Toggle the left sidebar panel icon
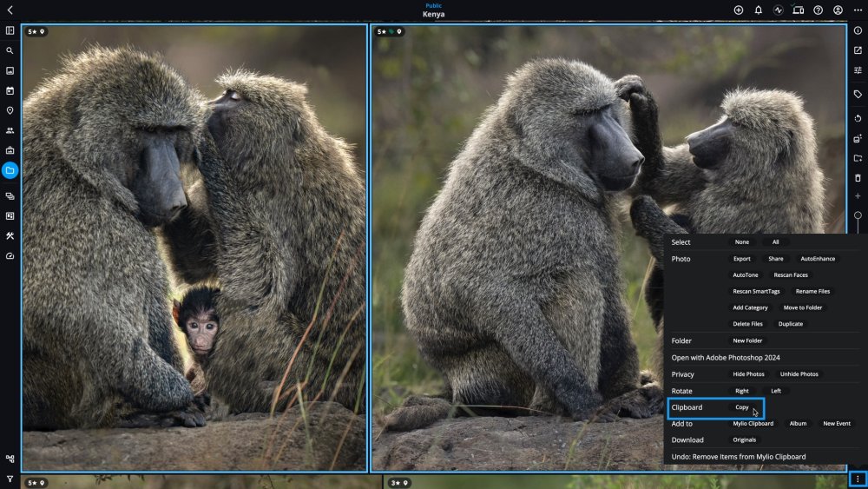Image resolution: width=868 pixels, height=489 pixels. tap(10, 31)
